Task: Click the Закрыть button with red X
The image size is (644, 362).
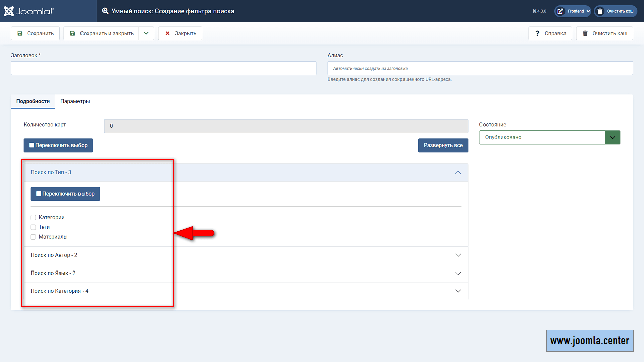Action: pyautogui.click(x=180, y=33)
